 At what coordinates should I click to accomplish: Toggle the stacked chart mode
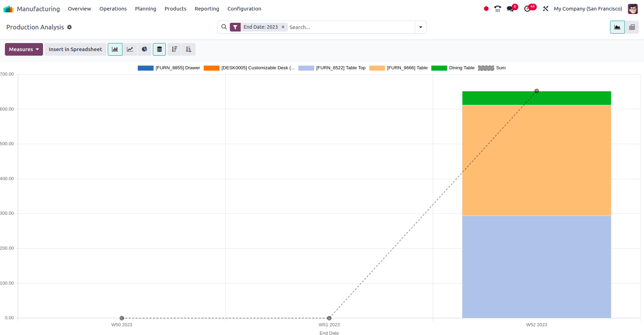click(x=159, y=49)
